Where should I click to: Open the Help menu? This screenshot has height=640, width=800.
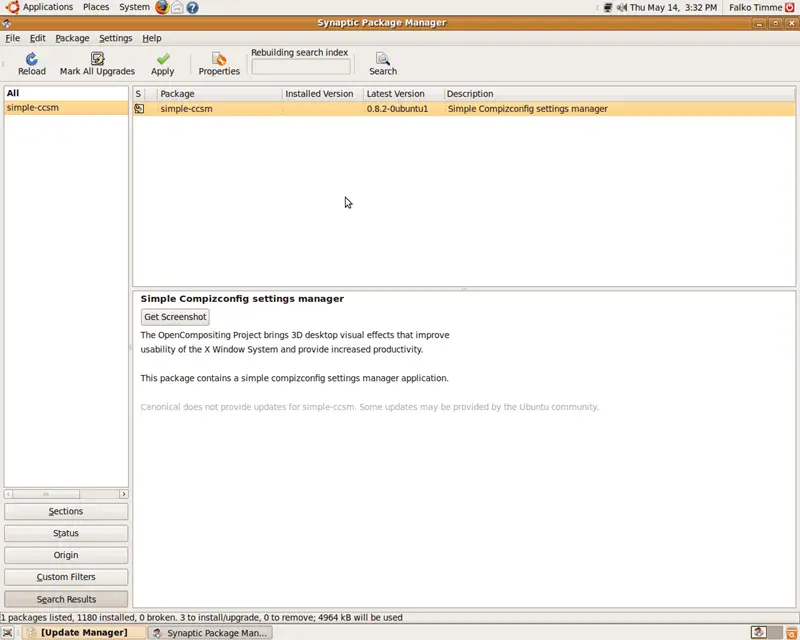[152, 38]
